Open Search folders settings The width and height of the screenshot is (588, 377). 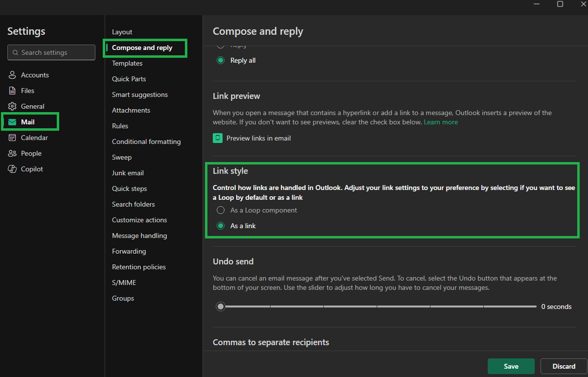click(134, 204)
